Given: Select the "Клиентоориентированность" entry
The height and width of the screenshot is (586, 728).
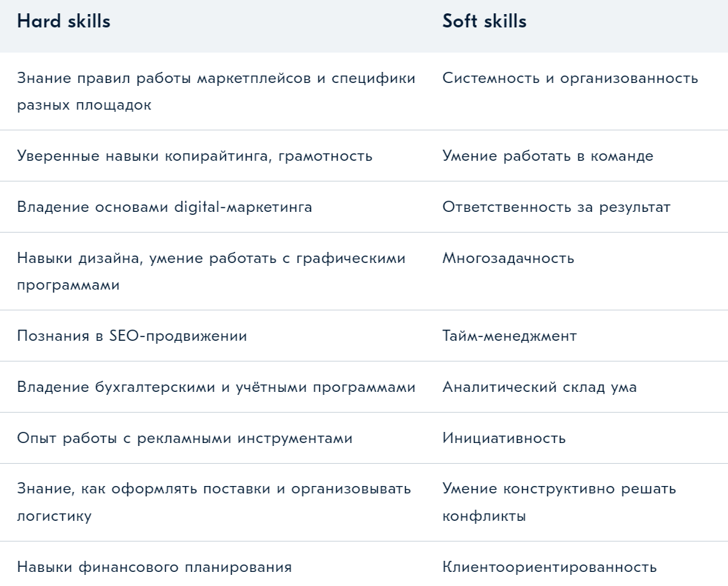Looking at the screenshot, I should tap(550, 567).
